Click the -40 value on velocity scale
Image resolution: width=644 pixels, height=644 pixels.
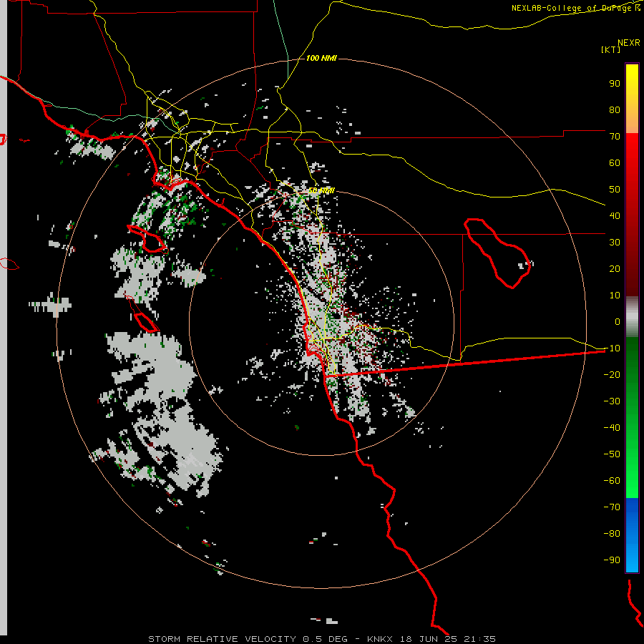click(x=612, y=428)
